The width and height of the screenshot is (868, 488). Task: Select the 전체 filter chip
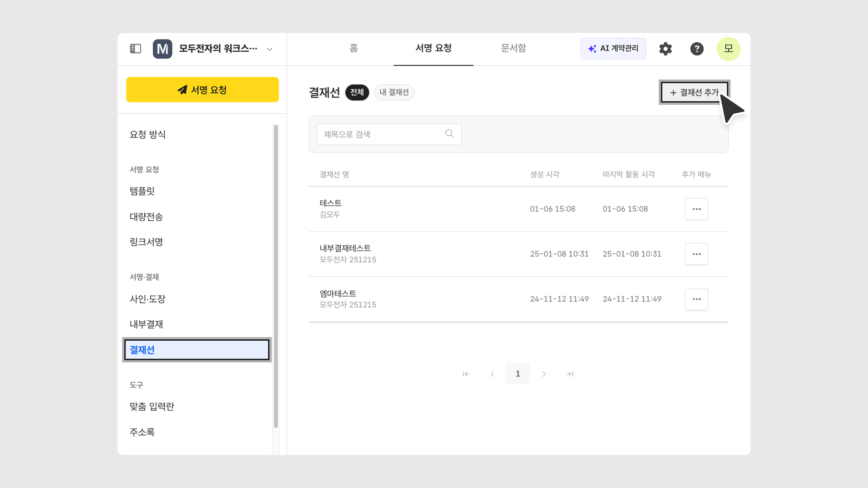pyautogui.click(x=357, y=92)
